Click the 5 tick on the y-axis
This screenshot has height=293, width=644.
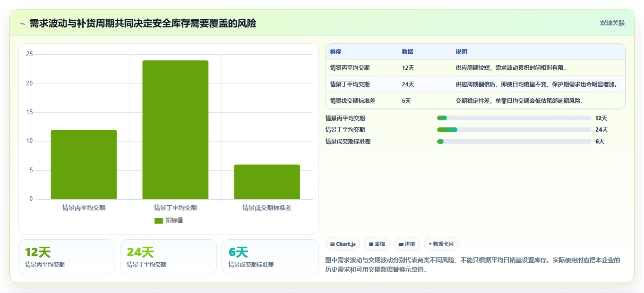coord(31,170)
